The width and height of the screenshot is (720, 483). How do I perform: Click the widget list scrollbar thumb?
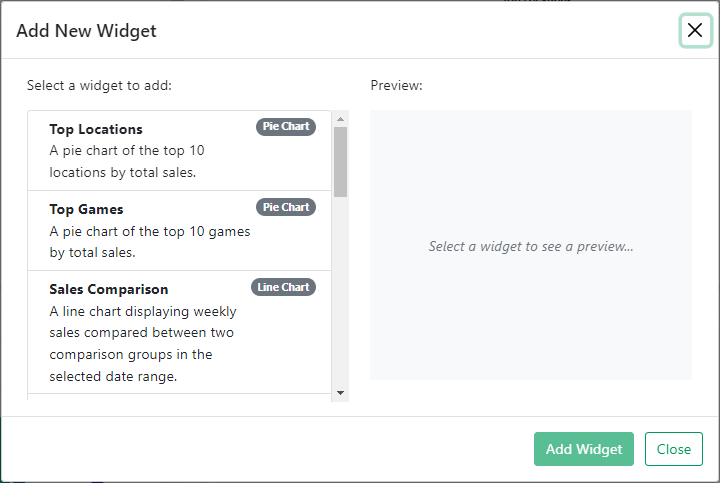(340, 160)
